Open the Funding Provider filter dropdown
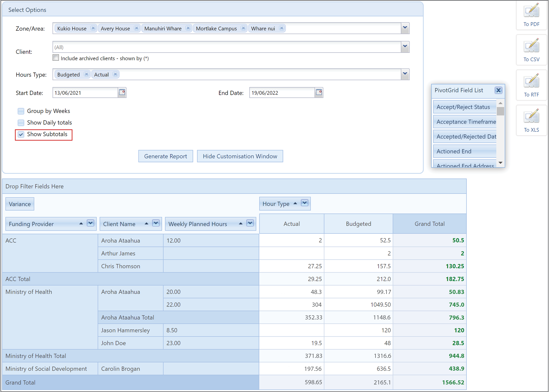 (x=91, y=223)
